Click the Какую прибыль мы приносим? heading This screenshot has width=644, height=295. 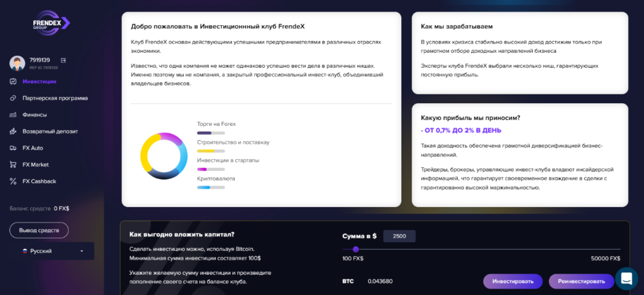point(470,118)
